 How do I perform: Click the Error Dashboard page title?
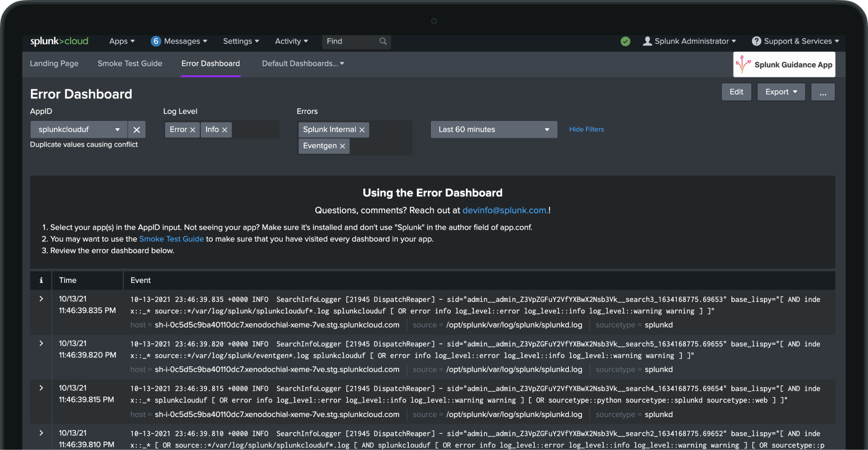point(81,94)
